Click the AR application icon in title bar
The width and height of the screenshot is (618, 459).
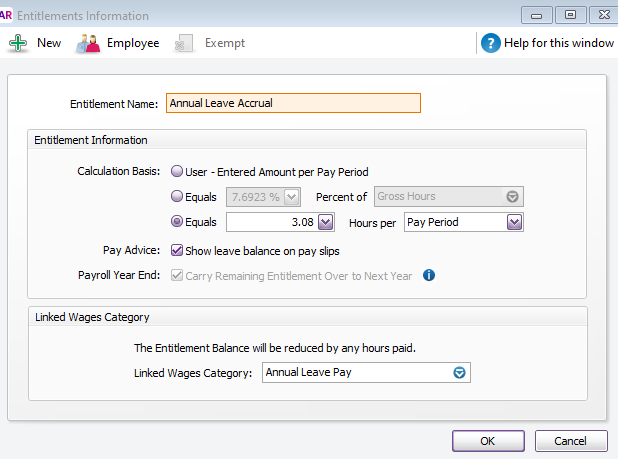(5, 15)
